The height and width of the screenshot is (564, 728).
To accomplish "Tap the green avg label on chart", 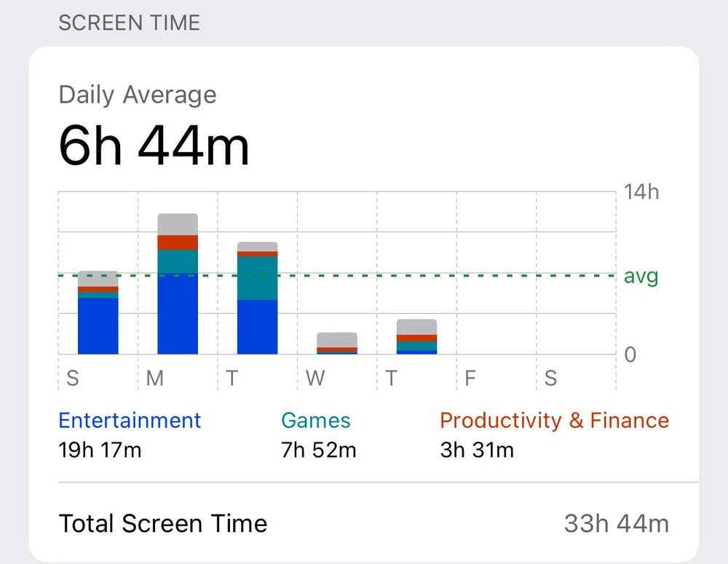I will [641, 277].
